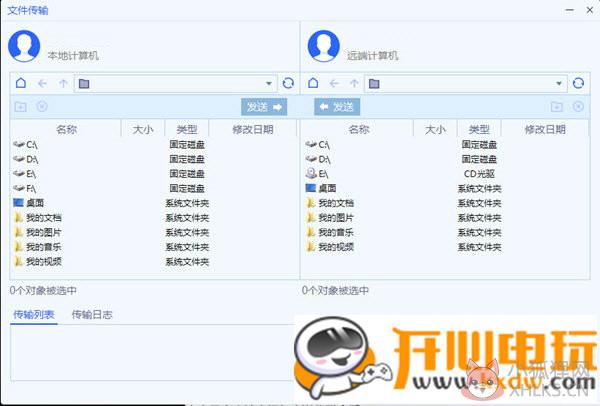Sort local list by 类型 column
Image resolution: width=600 pixels, height=406 pixels.
(x=187, y=129)
